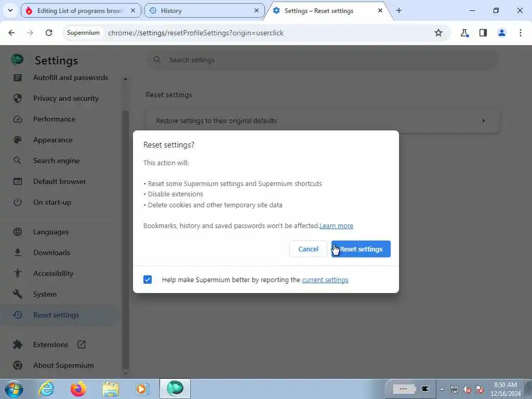Toggle the side panel icon

[483, 33]
